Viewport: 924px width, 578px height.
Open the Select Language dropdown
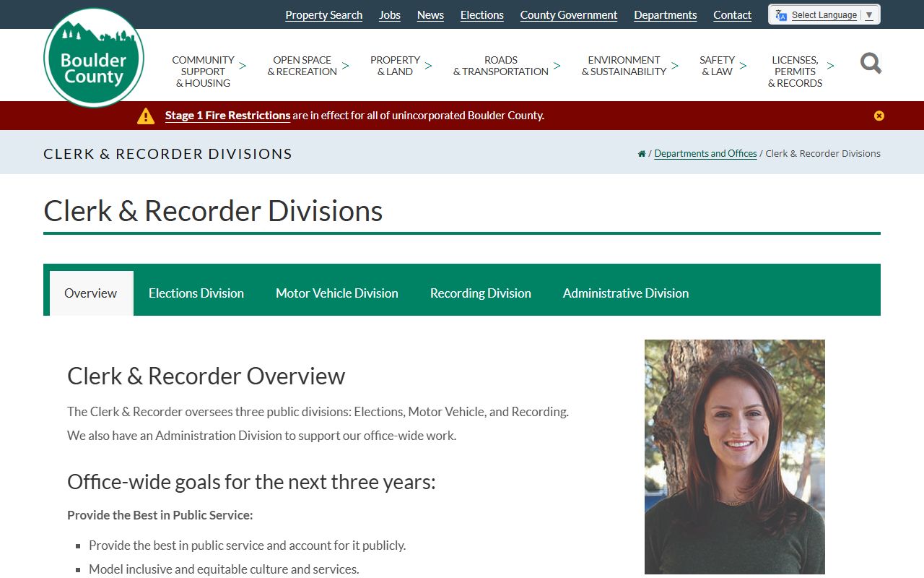click(x=824, y=15)
